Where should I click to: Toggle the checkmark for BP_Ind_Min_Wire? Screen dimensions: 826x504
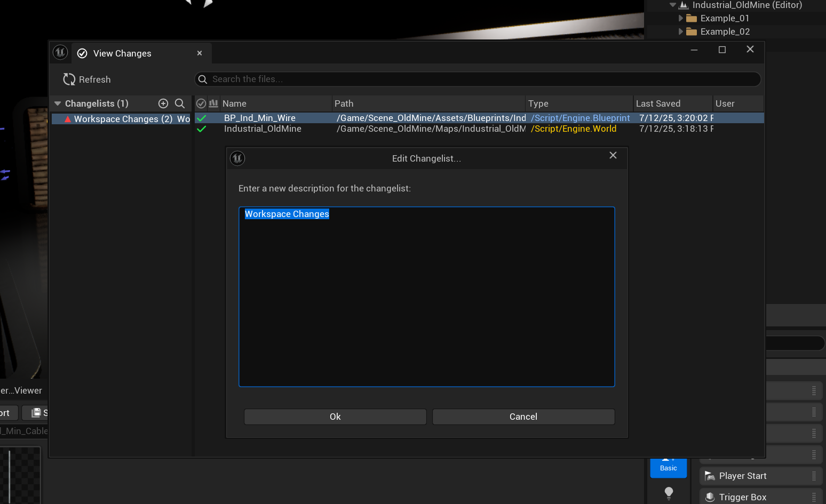pyautogui.click(x=202, y=118)
